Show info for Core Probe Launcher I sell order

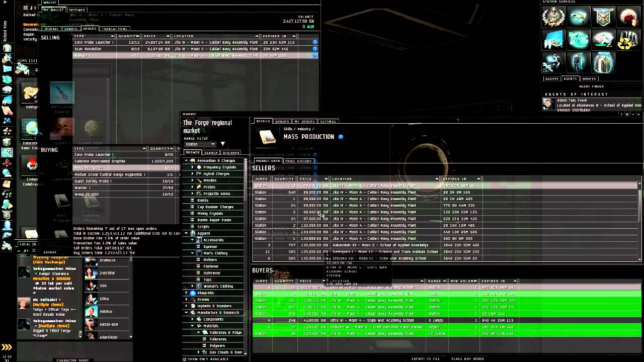[315, 42]
